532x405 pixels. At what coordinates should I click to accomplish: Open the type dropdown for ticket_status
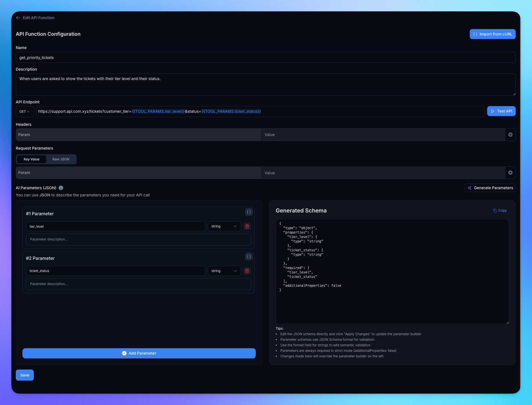tap(224, 271)
